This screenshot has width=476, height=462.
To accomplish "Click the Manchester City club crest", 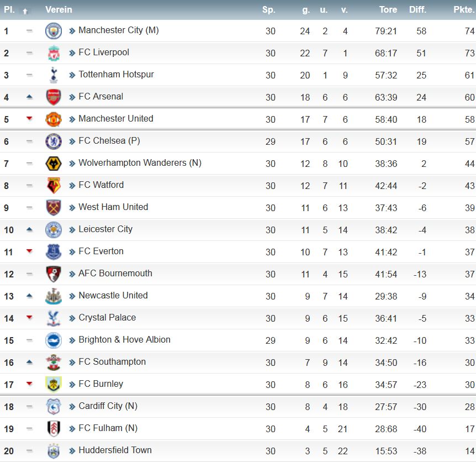I will point(54,31).
